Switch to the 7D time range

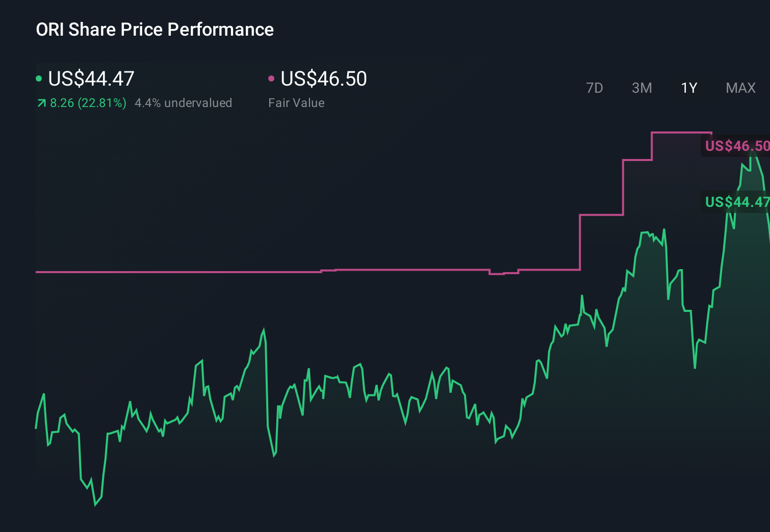[x=595, y=88]
